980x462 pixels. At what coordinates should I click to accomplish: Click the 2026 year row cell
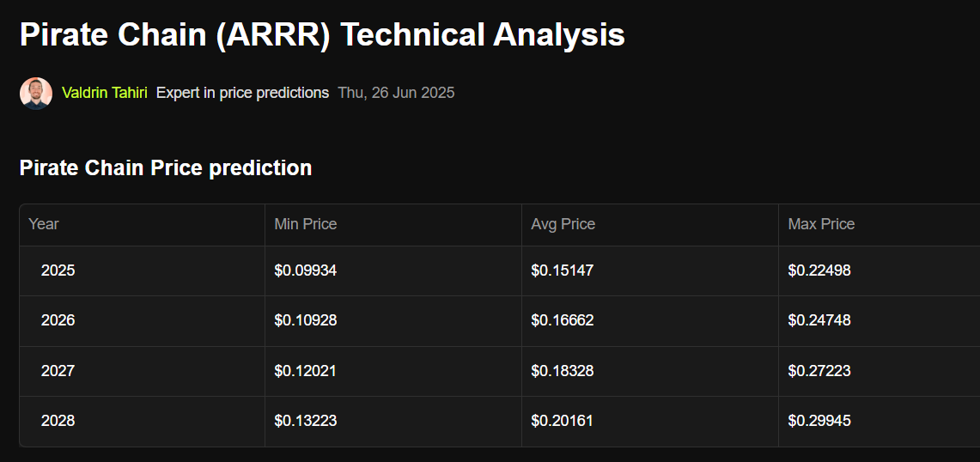(58, 320)
